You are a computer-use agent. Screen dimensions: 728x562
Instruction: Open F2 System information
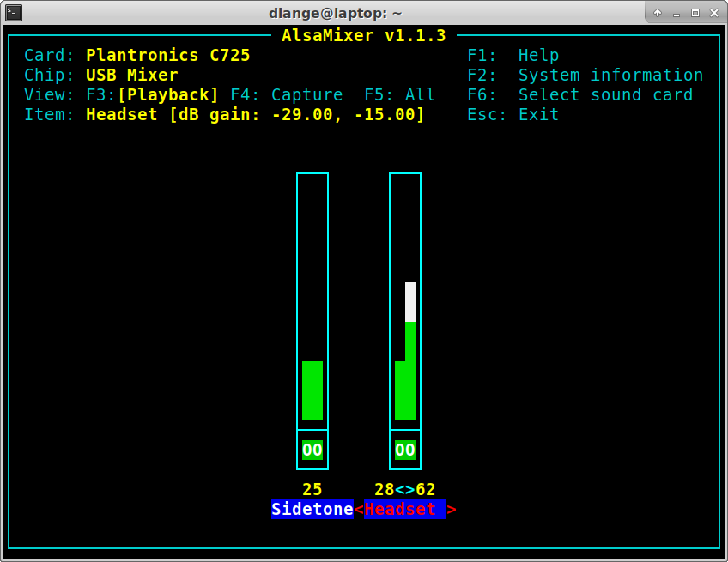pos(585,76)
